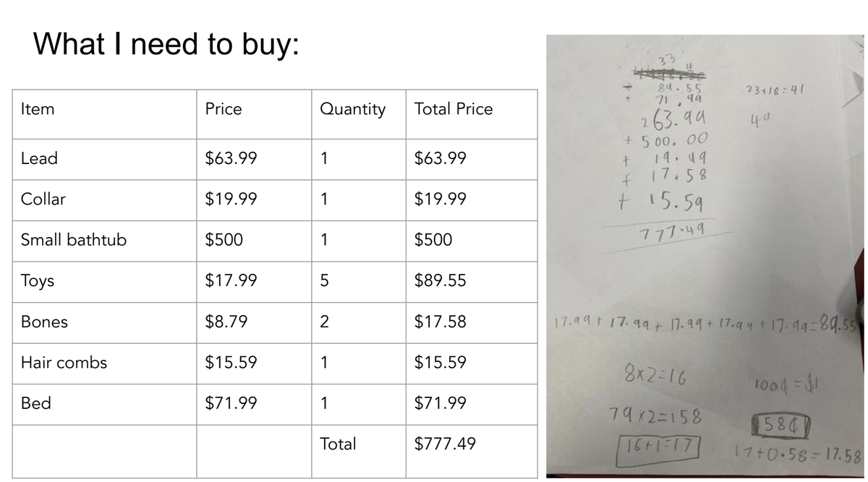Select the grand total $777.49 cell
The width and height of the screenshot is (868, 482).
[x=472, y=444]
